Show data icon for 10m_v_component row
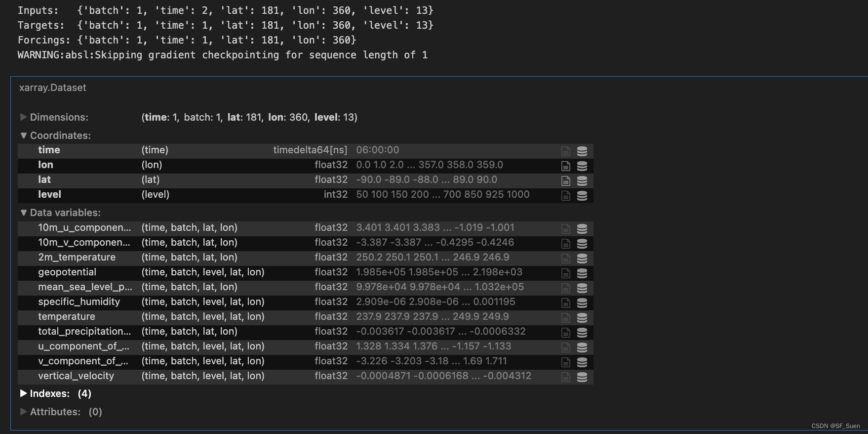The image size is (868, 434). point(582,243)
